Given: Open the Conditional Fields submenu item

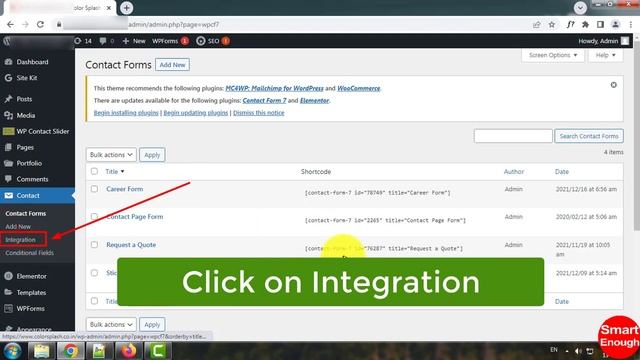Looking at the screenshot, I should (29, 253).
